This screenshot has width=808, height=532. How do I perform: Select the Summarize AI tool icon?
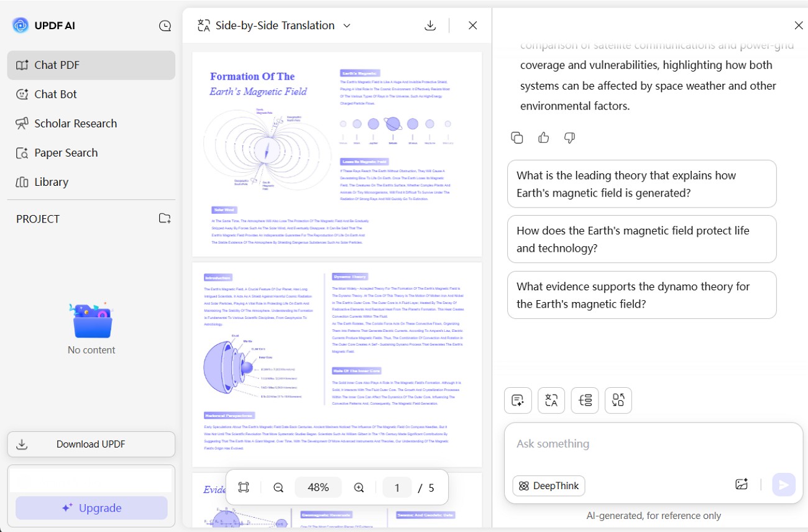click(518, 400)
